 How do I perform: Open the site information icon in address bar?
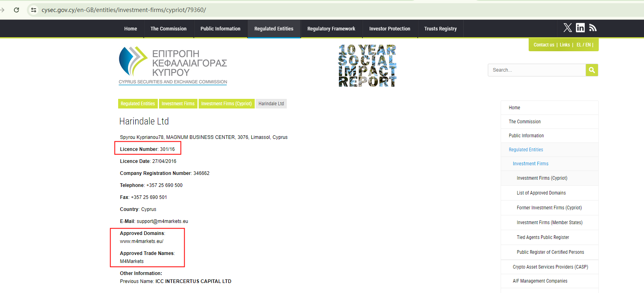pos(34,10)
